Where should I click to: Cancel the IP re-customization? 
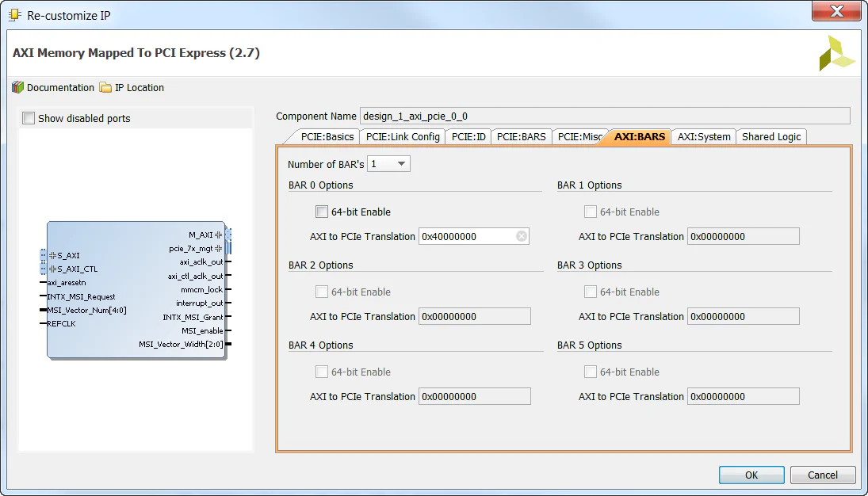[x=822, y=475]
